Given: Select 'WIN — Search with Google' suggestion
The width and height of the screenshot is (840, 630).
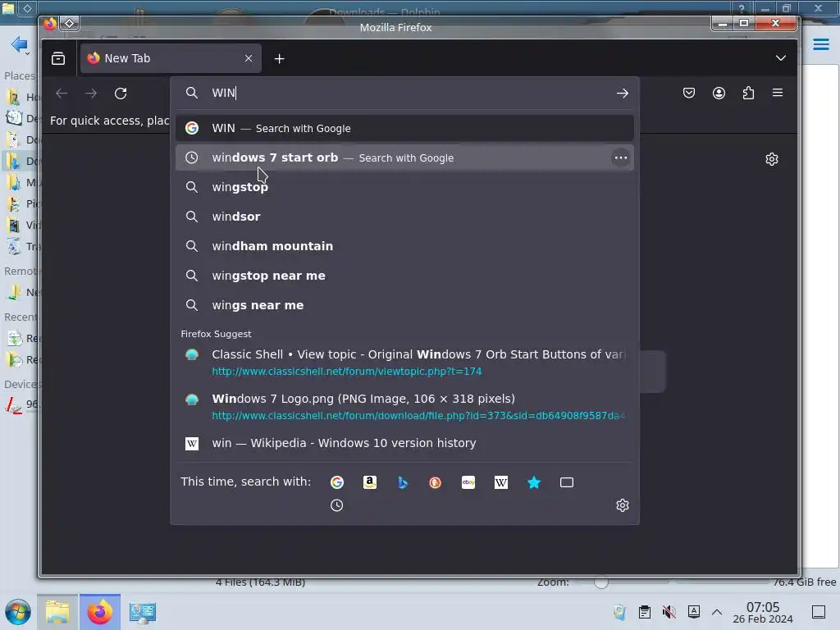Looking at the screenshot, I should click(x=404, y=129).
